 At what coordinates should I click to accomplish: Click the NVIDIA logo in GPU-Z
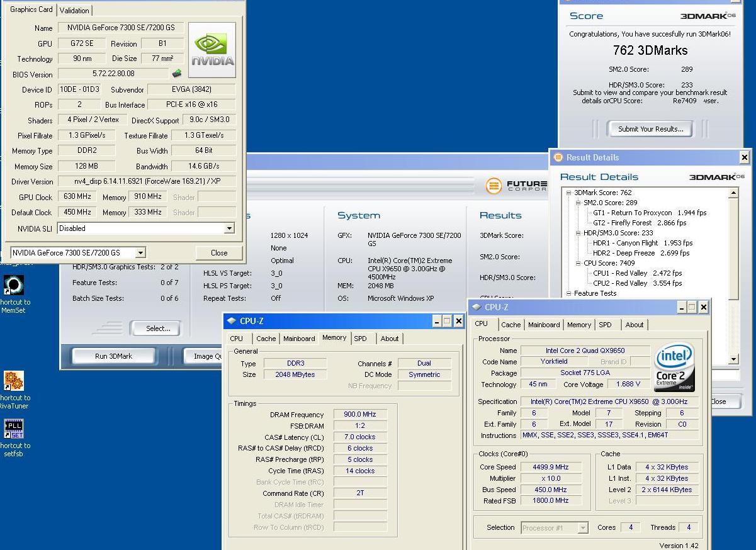[212, 50]
